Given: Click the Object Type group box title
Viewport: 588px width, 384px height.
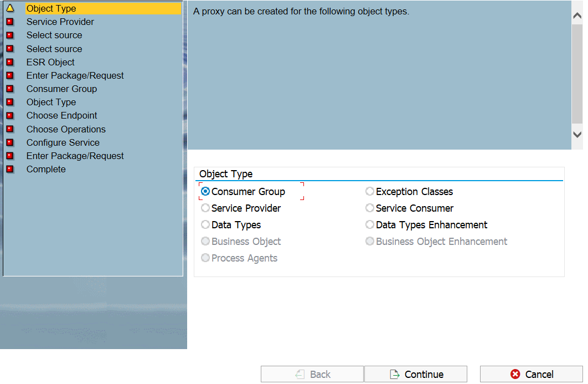Looking at the screenshot, I should tap(226, 174).
